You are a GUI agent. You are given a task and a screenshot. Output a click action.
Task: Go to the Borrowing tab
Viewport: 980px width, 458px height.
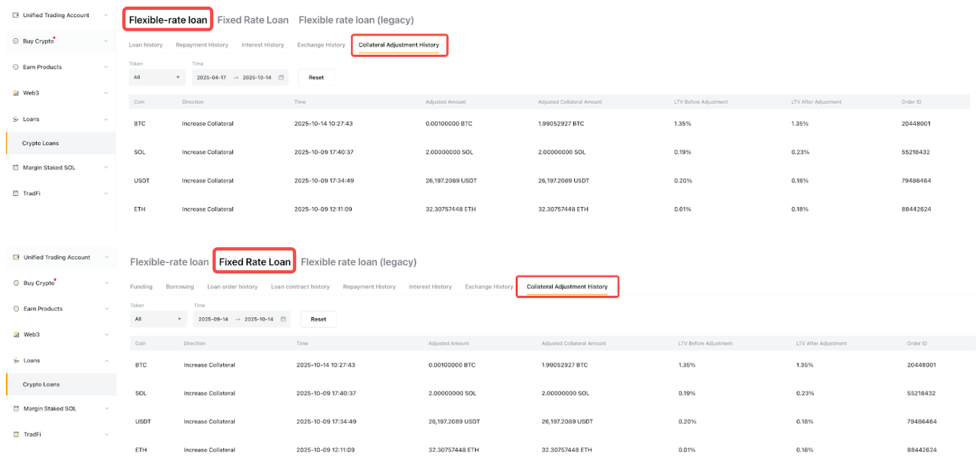(x=180, y=287)
